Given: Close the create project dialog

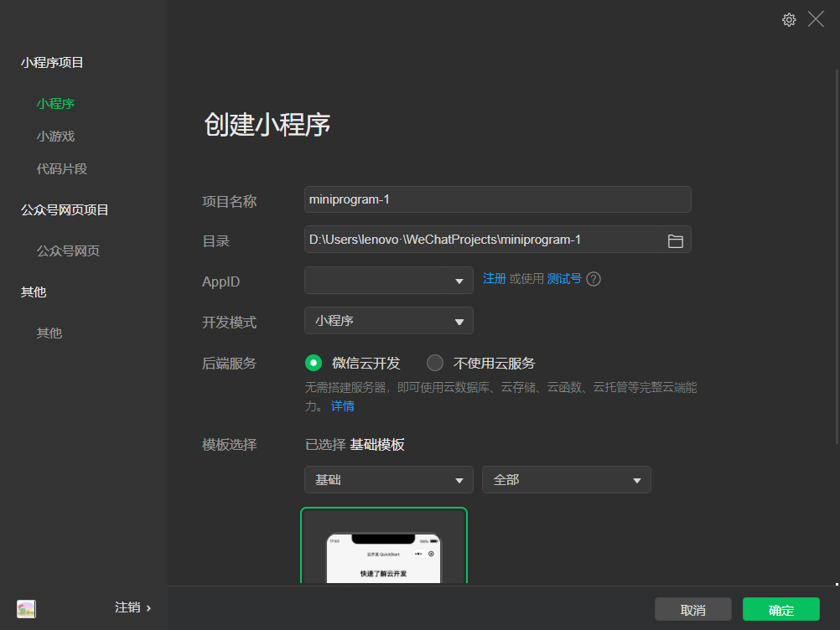Looking at the screenshot, I should (x=816, y=19).
